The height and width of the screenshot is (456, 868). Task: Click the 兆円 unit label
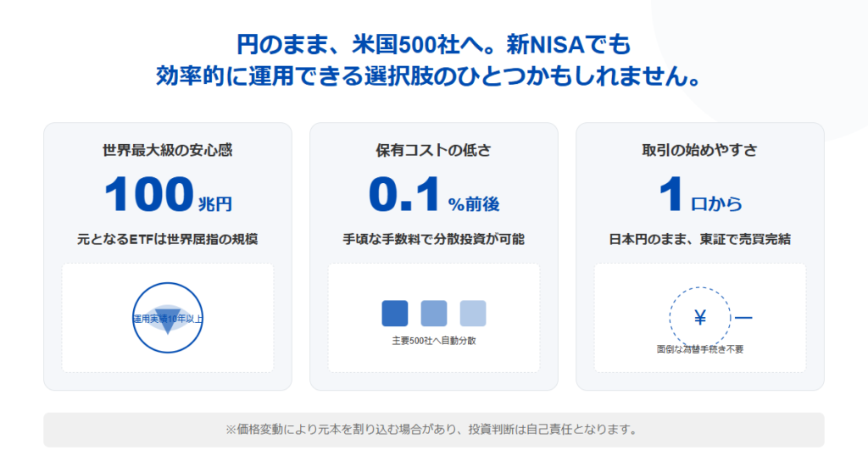pyautogui.click(x=214, y=203)
